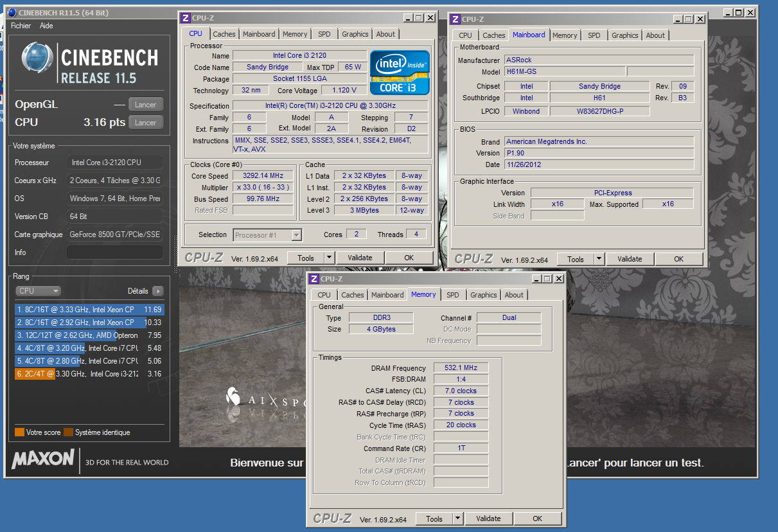Open the Aide menu in Cinebench
This screenshot has width=778, height=532.
[x=46, y=26]
